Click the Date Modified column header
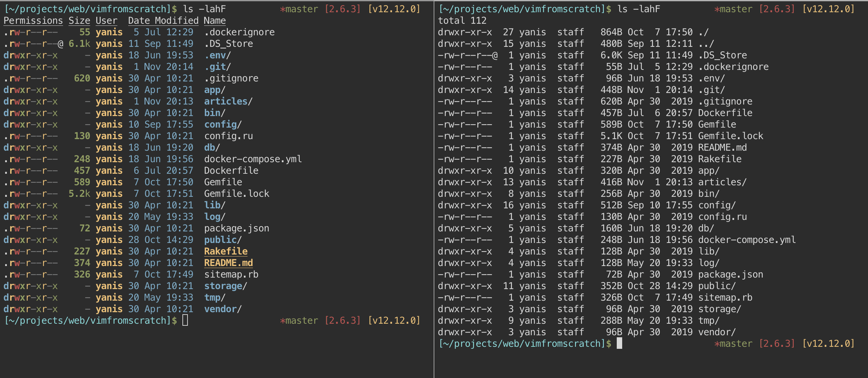 163,21
